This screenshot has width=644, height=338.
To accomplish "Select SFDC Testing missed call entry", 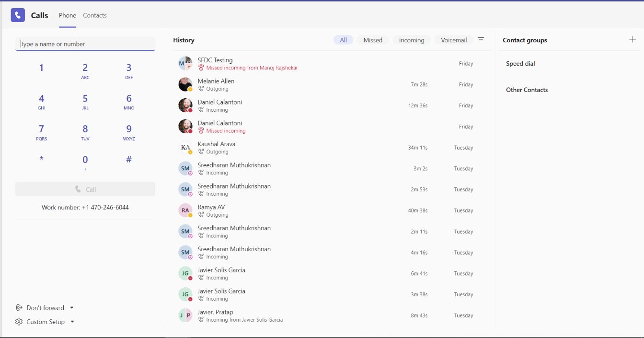I will tap(330, 63).
